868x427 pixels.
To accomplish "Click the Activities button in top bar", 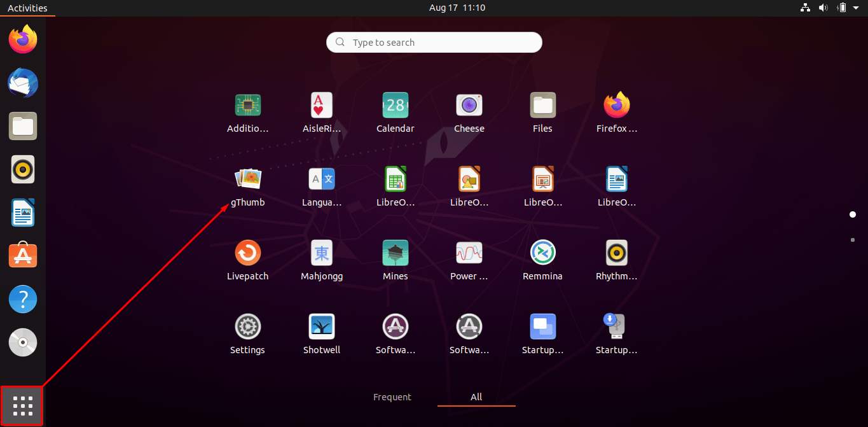I will click(x=27, y=8).
